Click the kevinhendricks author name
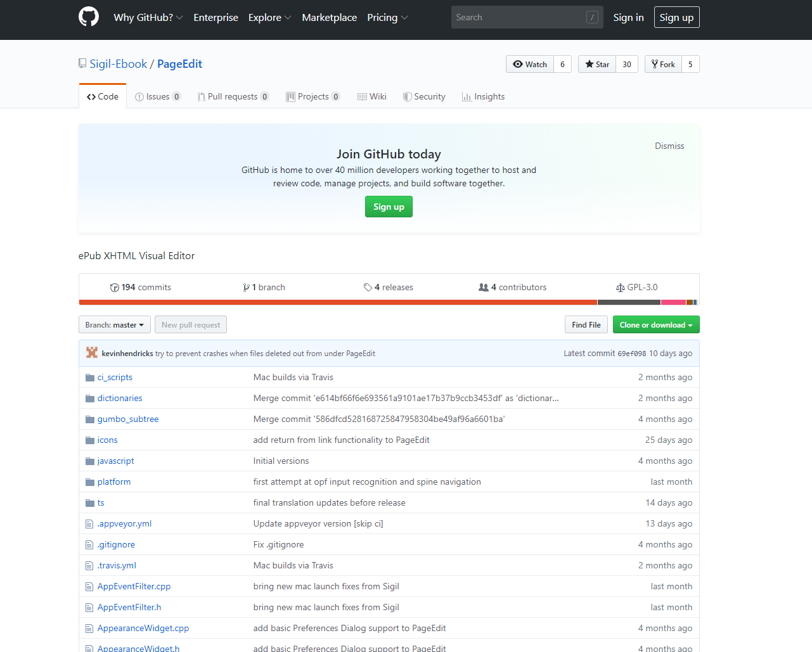 (x=127, y=354)
